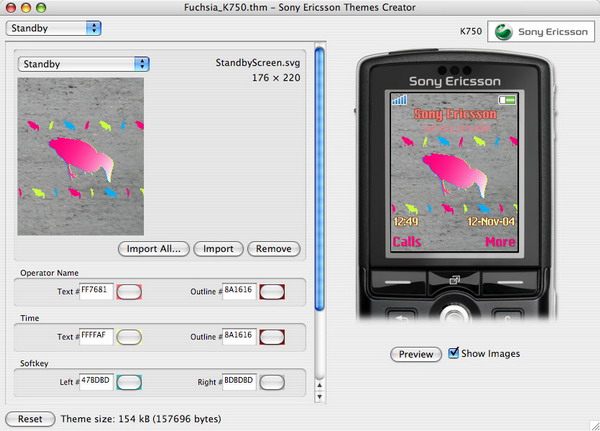Click the phone's right softkey button
Viewport: 600px width, 431px height.
tap(510, 283)
